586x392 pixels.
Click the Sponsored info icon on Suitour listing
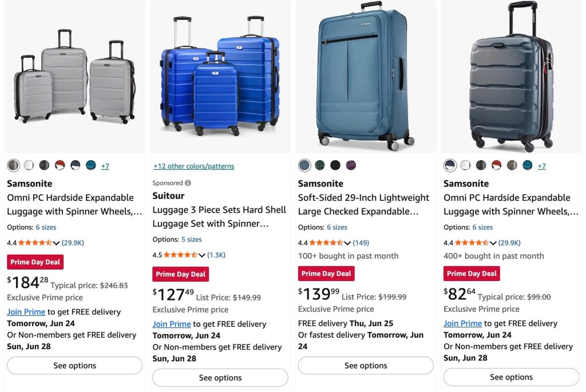point(188,183)
